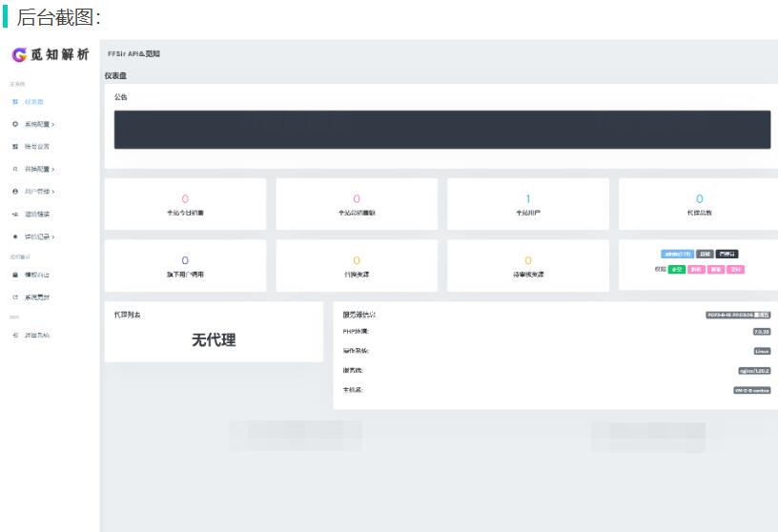Click the green 全站 permission badge

(x=677, y=270)
